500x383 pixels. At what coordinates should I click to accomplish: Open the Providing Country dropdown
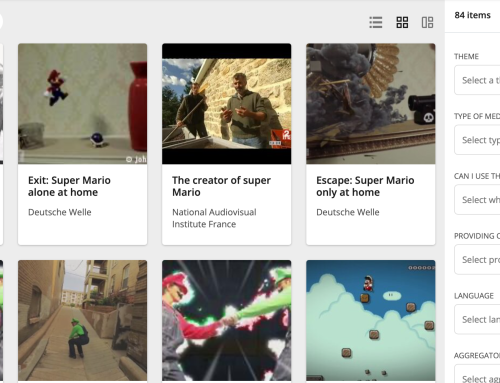point(477,260)
